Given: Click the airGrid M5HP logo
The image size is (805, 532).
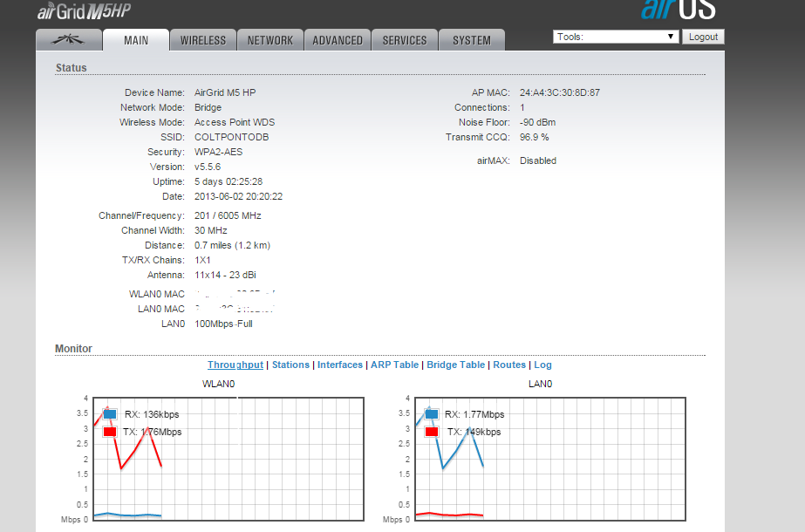Looking at the screenshot, I should point(85,10).
